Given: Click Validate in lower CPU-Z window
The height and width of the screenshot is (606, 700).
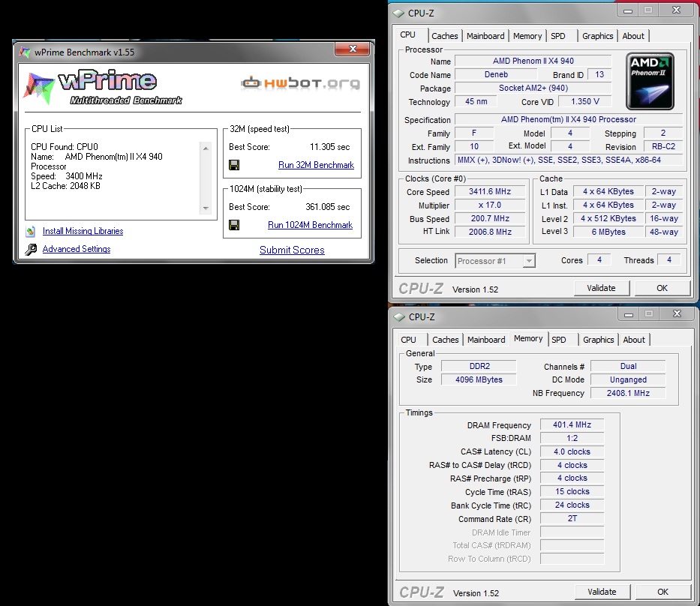Looking at the screenshot, I should pyautogui.click(x=602, y=592).
